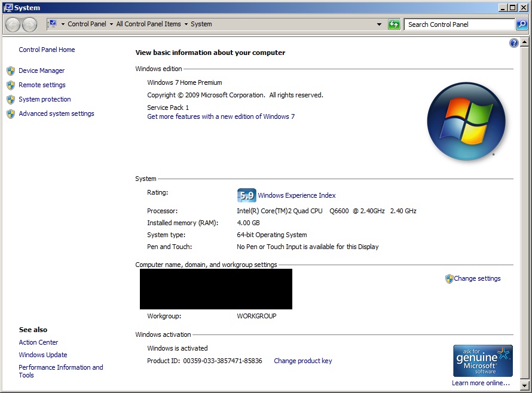Image resolution: width=532 pixels, height=393 pixels.
Task: Click the green Refresh button
Action: point(394,24)
